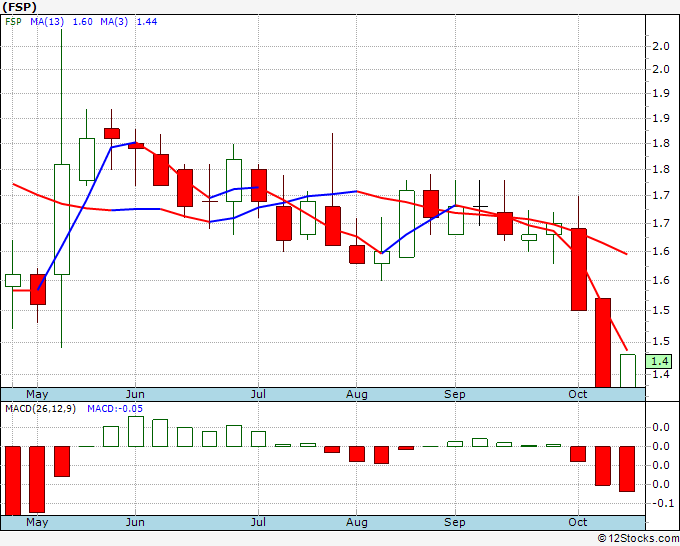Select the last hollow green candle in October
The height and width of the screenshot is (546, 680).
[627, 370]
